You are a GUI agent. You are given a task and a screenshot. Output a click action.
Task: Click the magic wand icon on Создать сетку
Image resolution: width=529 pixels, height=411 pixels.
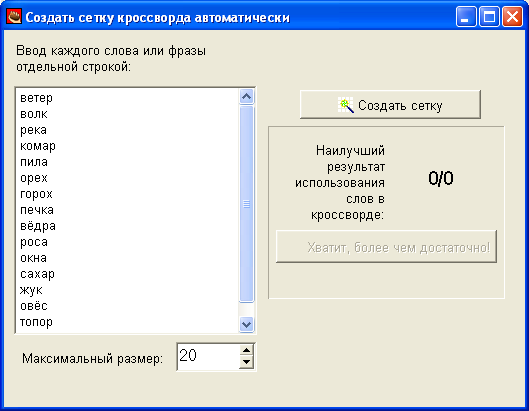tap(346, 105)
